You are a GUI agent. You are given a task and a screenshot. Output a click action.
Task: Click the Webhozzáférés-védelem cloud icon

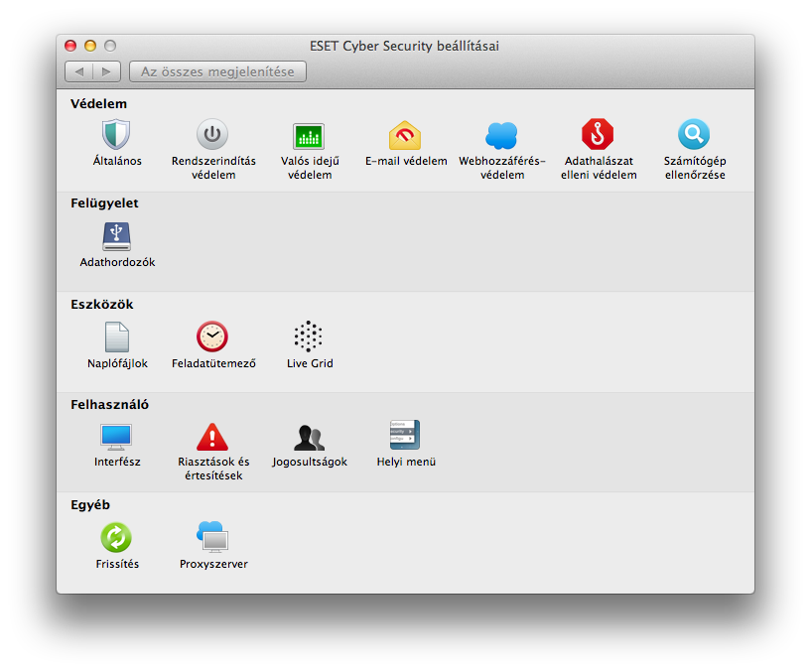click(x=501, y=135)
